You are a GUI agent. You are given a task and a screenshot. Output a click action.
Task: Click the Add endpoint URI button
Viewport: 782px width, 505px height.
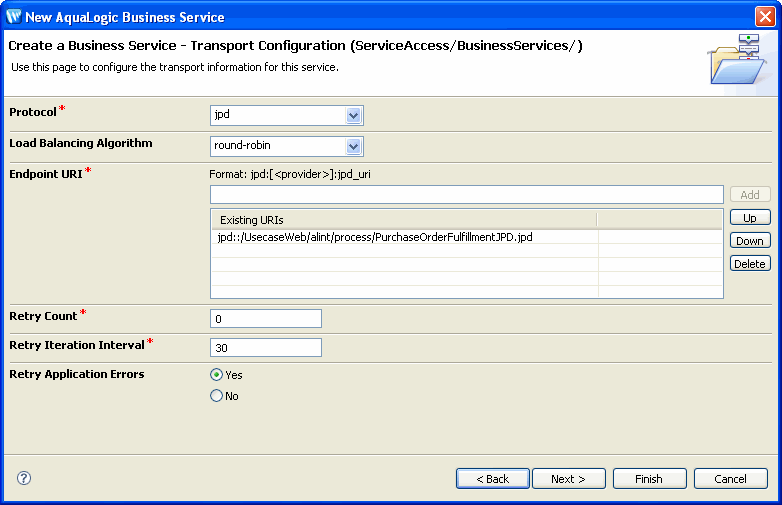click(750, 194)
